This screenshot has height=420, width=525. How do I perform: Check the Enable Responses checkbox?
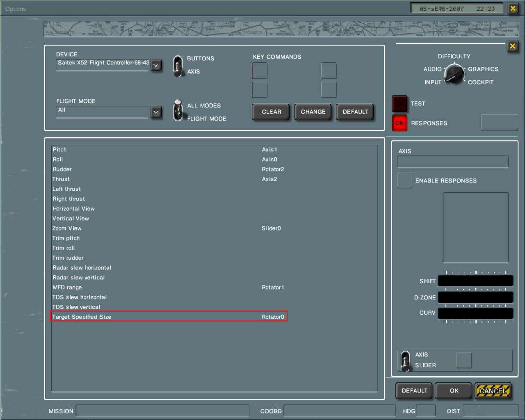[404, 180]
